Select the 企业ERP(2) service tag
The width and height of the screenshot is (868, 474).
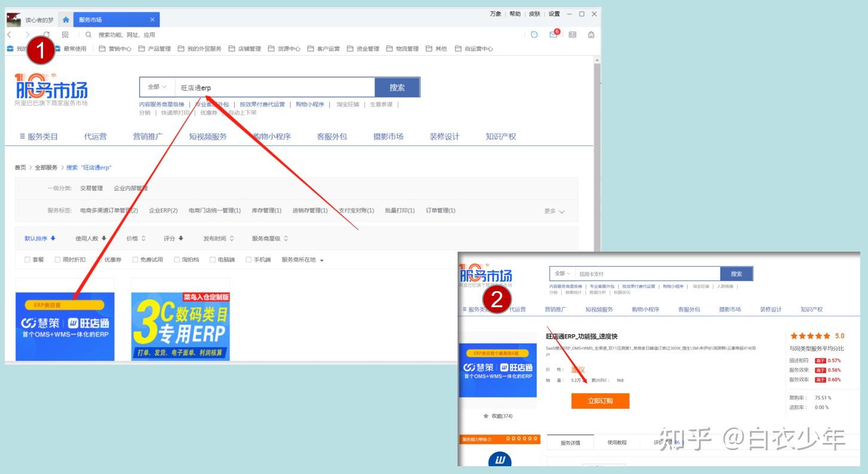point(164,210)
